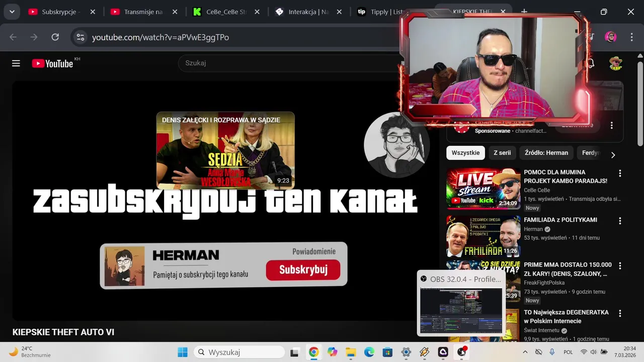Open options for TO Największa DEGENERATKA video
The height and width of the screenshot is (362, 644).
coord(620,313)
